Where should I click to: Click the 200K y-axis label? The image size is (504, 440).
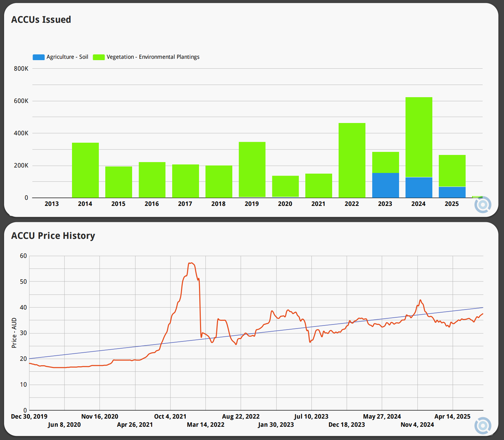click(x=21, y=165)
